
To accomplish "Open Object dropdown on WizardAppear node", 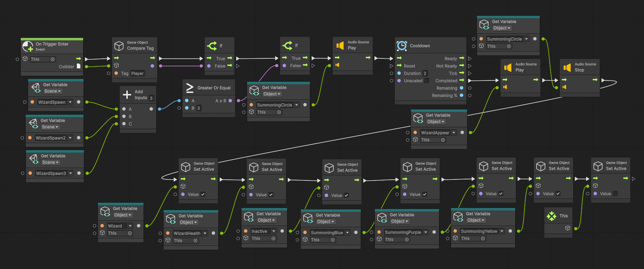I will (436, 122).
